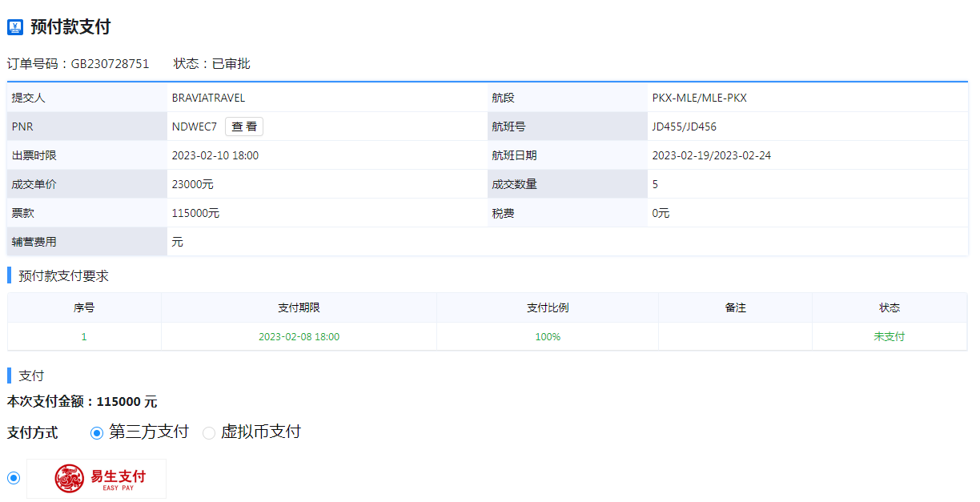Click the flight number JD455/JD456
Viewport: 980px width, 502px height.
[684, 127]
